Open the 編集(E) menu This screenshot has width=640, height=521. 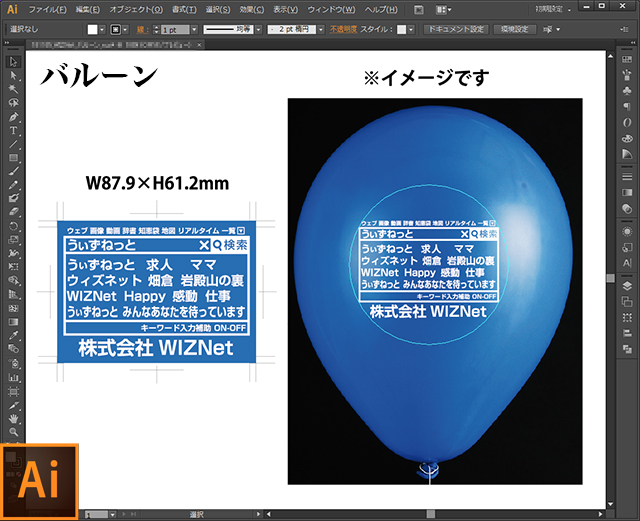click(88, 9)
